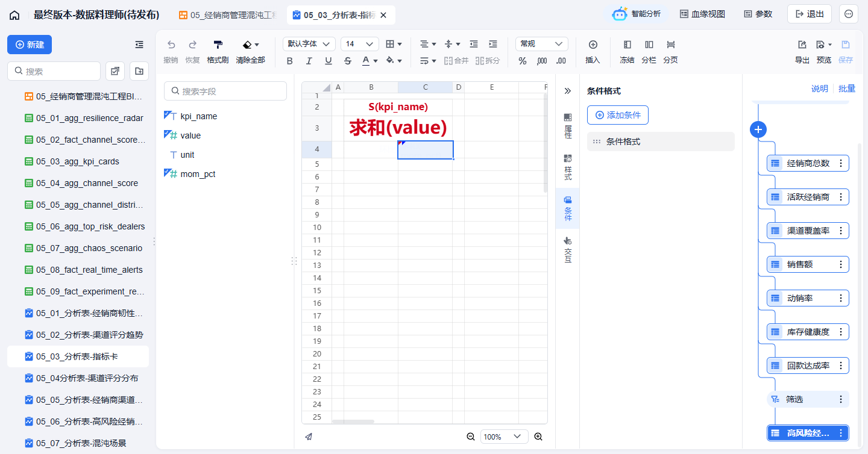This screenshot has height=454, width=868.
Task: Click the blue plus add-step button
Action: 758,129
